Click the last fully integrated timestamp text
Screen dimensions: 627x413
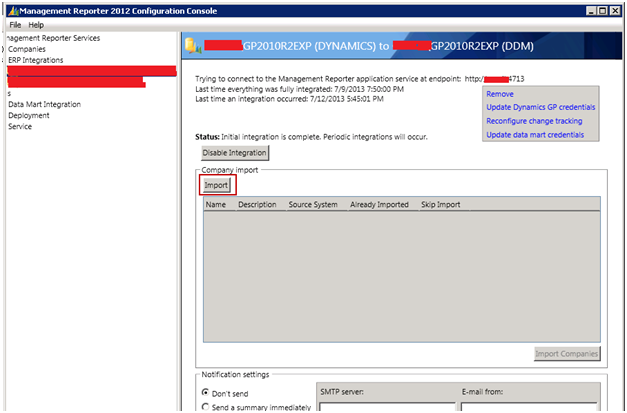(x=300, y=89)
